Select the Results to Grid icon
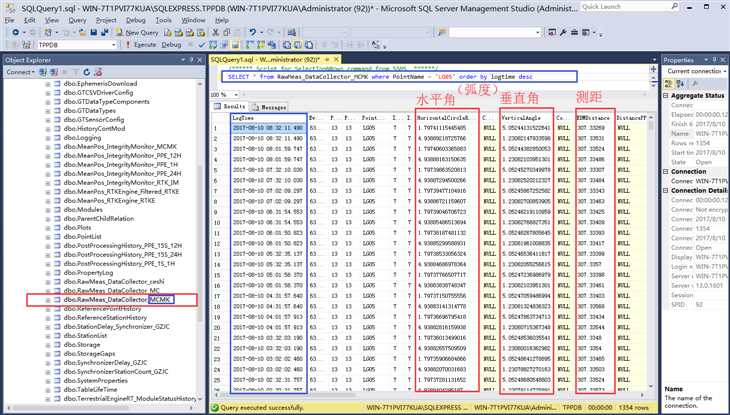This screenshot has width=730, height=415. click(x=298, y=45)
